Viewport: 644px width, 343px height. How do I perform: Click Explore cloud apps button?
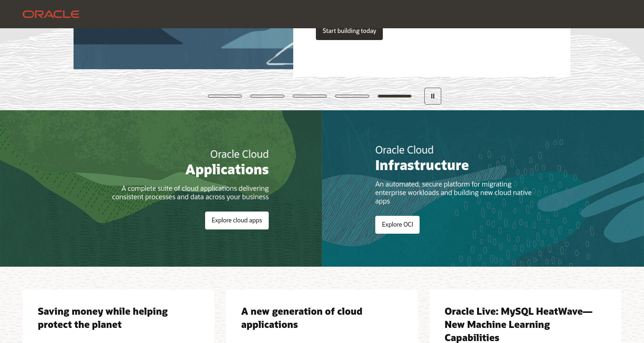click(x=237, y=220)
